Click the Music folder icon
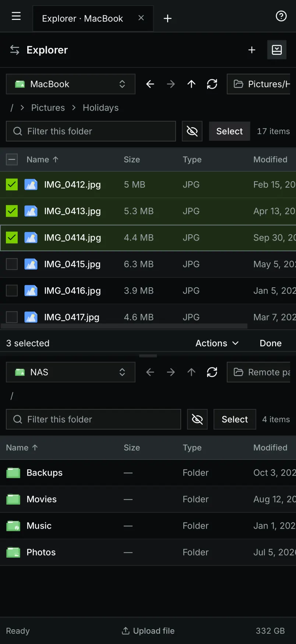The height and width of the screenshot is (644, 296). [x=13, y=526]
